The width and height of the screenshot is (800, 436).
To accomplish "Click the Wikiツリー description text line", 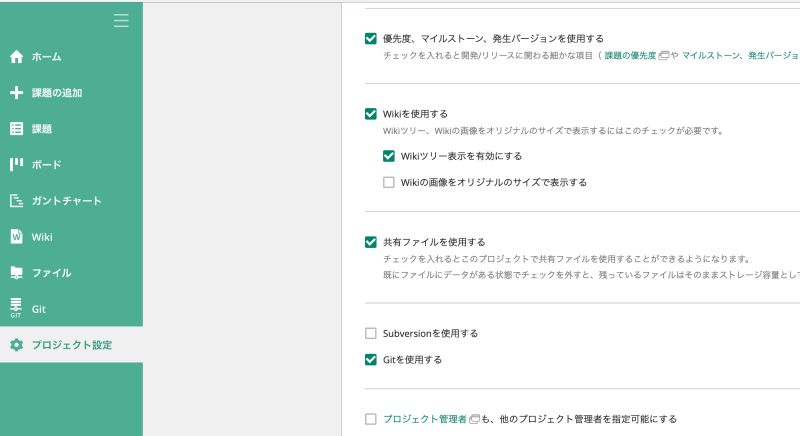I will click(553, 131).
